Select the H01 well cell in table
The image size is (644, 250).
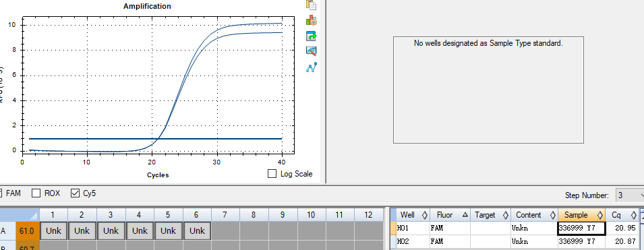tap(413, 228)
